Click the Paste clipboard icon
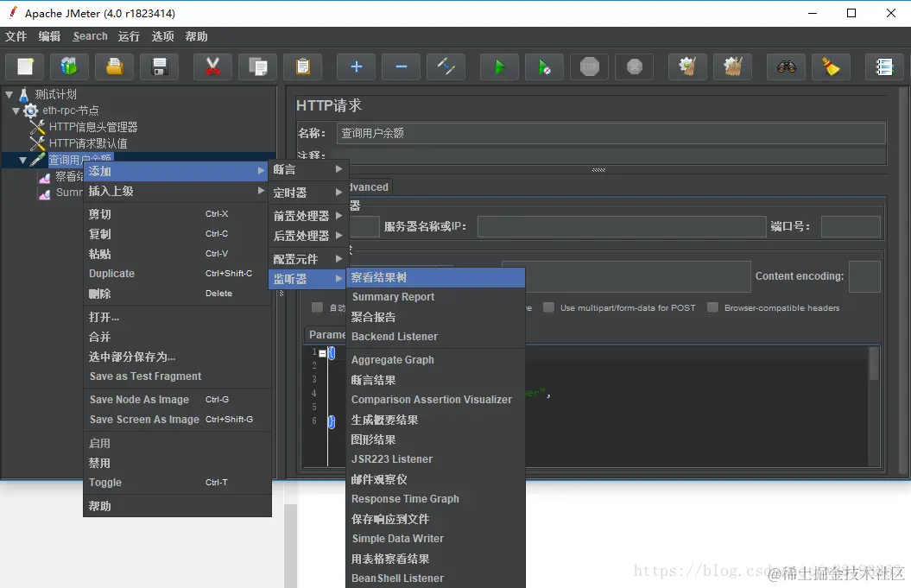 click(303, 66)
